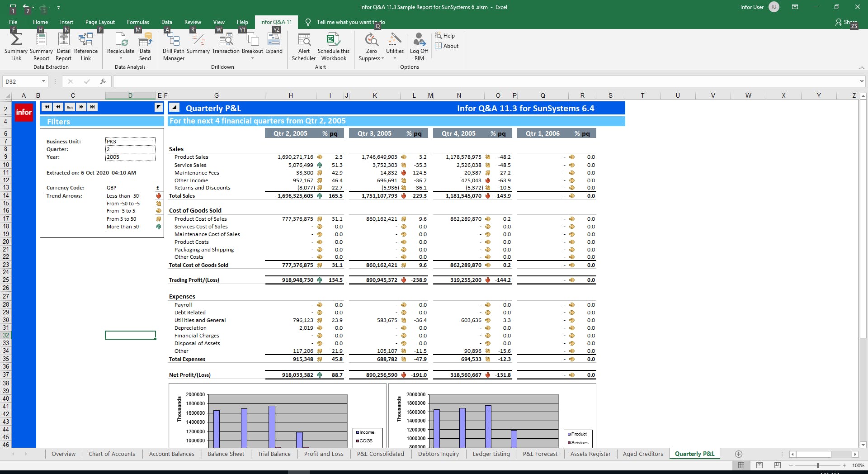Switch to Page Break Preview view
868x474 pixels.
(777, 465)
